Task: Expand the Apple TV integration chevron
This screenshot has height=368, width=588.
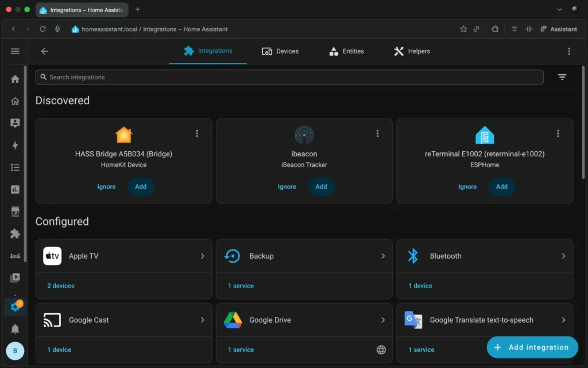Action: click(203, 256)
